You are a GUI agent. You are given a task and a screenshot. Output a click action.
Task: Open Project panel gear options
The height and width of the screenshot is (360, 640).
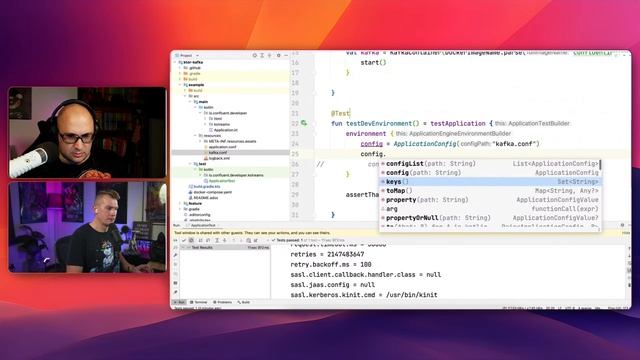click(x=279, y=56)
